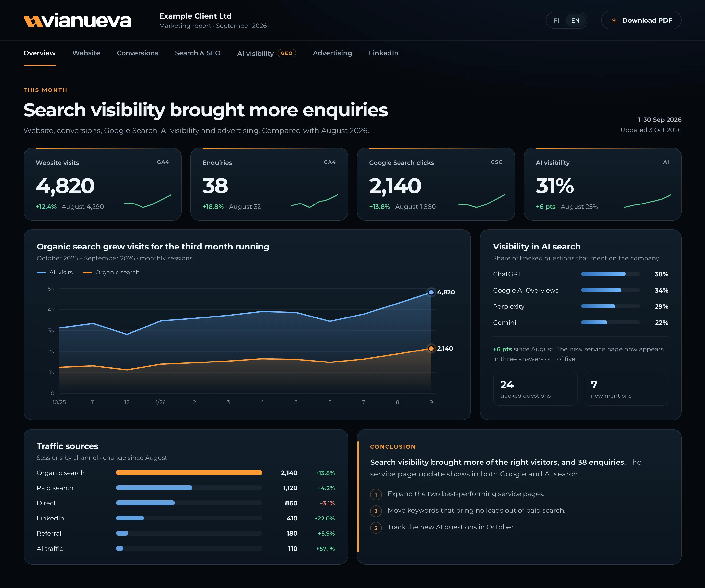Click the +57.1% AI traffic change

coord(325,549)
